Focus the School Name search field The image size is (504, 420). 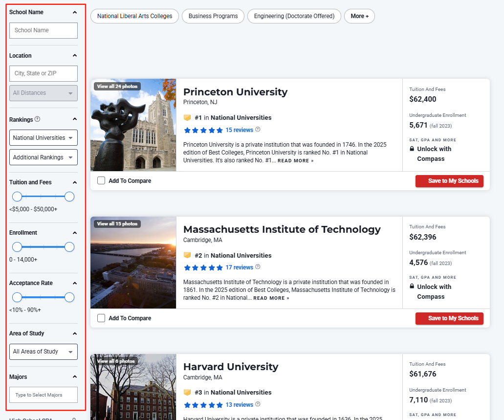click(44, 30)
